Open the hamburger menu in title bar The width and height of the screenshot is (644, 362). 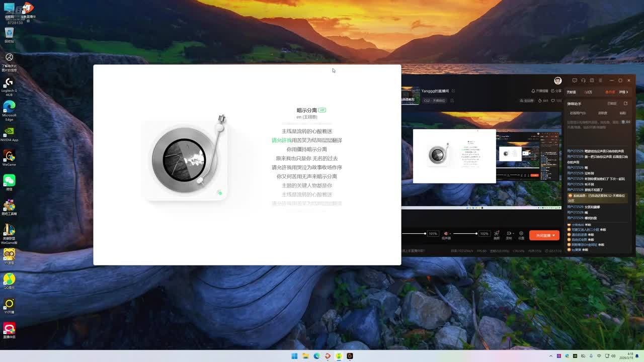pos(601,80)
